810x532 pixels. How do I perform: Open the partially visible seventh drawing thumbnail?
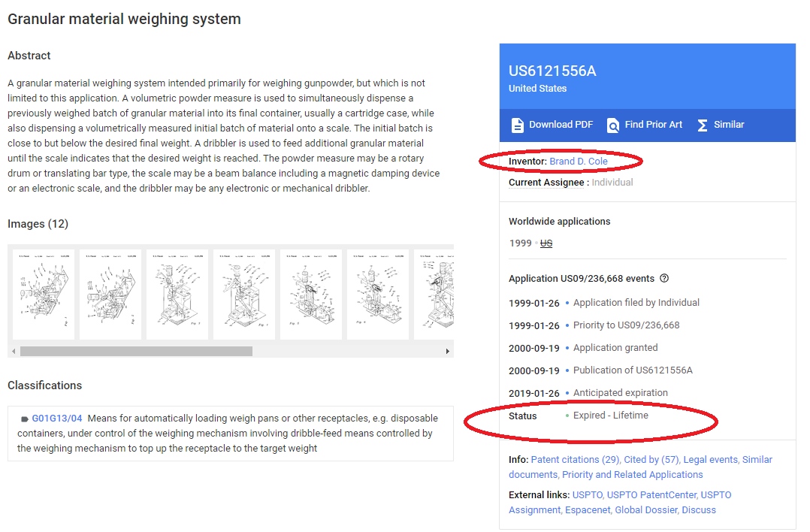pos(434,295)
